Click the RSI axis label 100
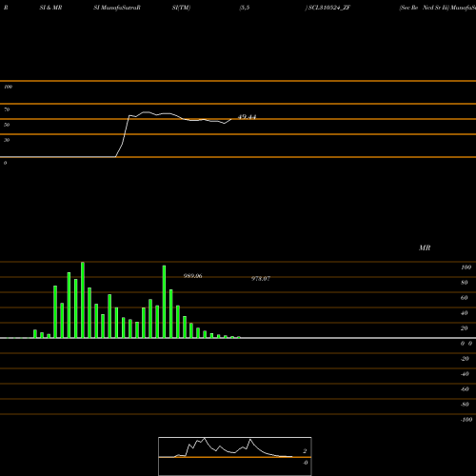 pyautogui.click(x=8, y=87)
